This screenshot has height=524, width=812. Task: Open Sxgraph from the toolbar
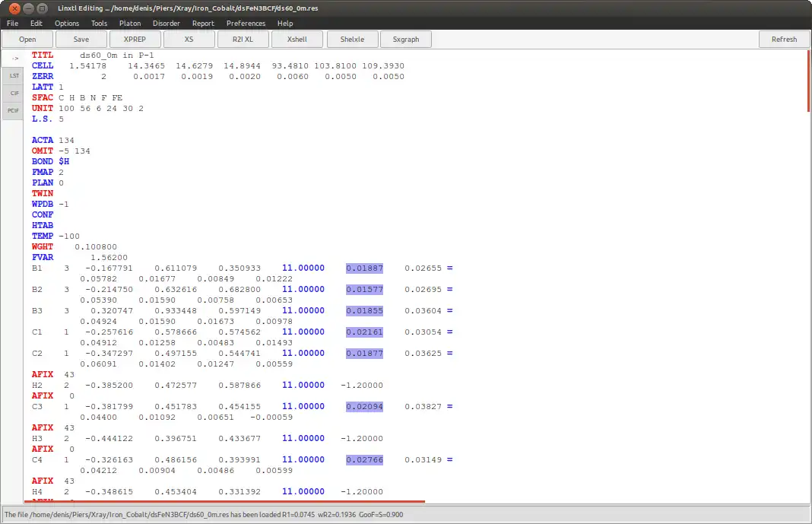(406, 40)
